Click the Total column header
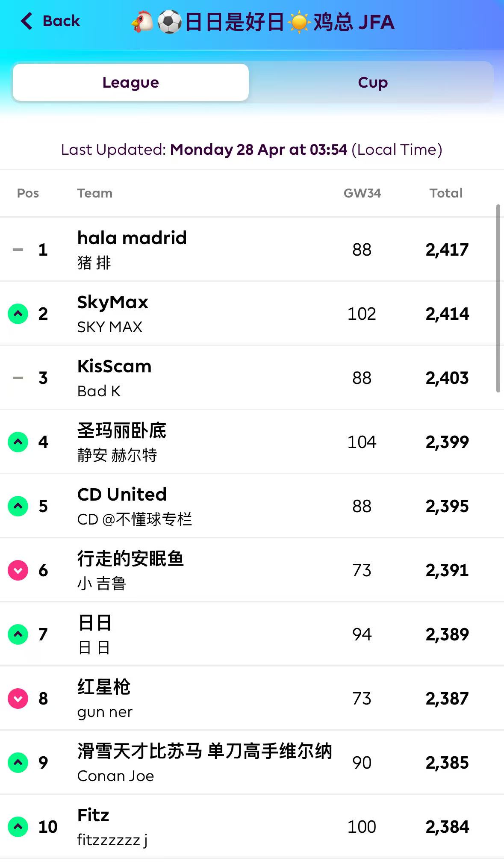The width and height of the screenshot is (504, 864). coord(446,193)
